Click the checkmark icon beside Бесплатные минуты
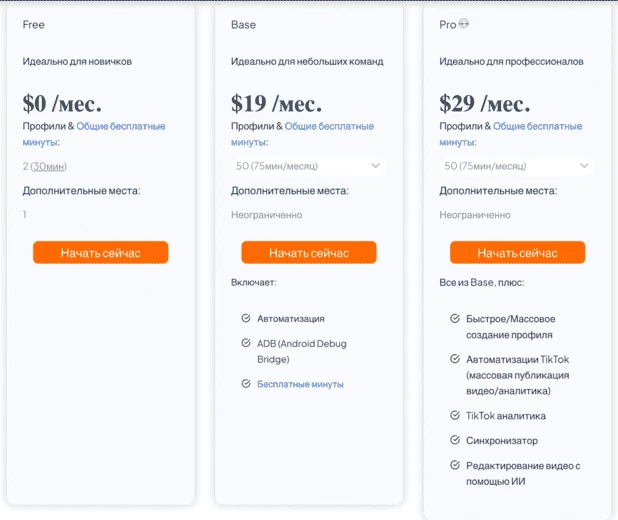618x520 pixels. coord(246,383)
